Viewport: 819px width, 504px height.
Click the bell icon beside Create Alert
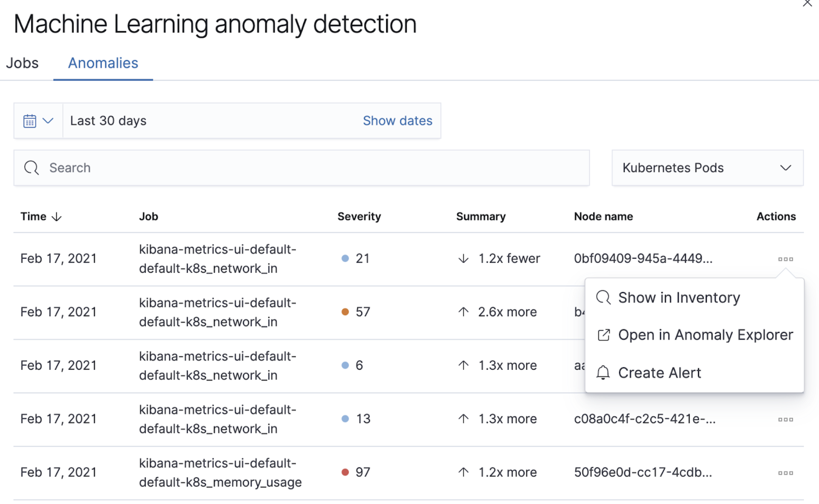click(603, 373)
